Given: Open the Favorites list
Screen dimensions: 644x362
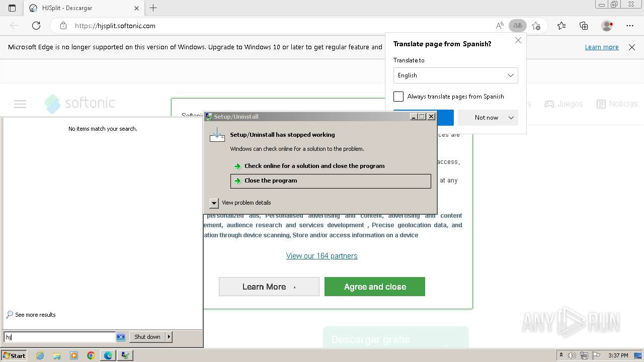Looking at the screenshot, I should (561, 26).
